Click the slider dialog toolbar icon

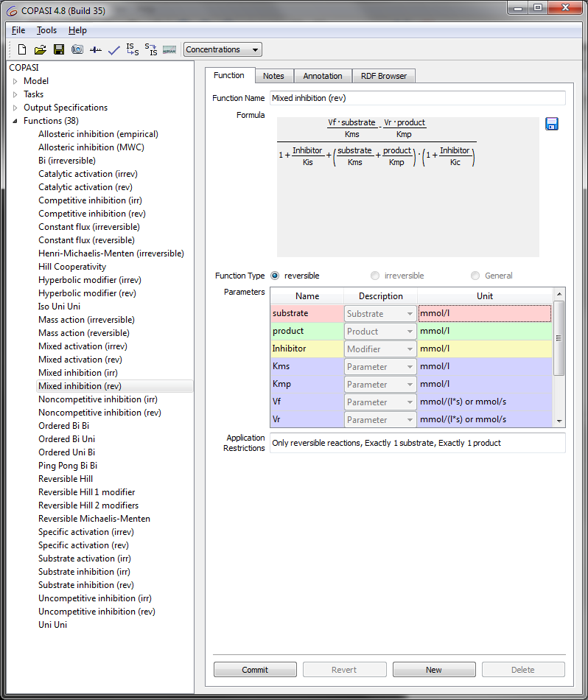tap(96, 49)
